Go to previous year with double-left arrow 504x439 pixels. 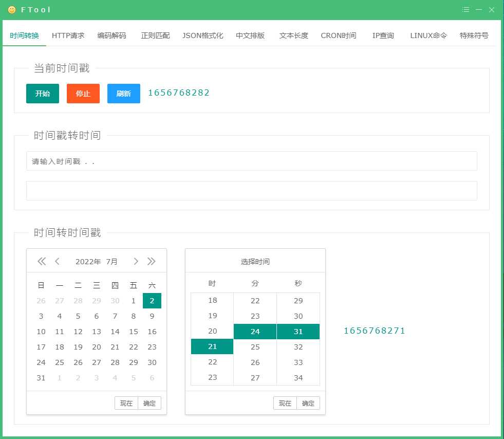point(42,261)
